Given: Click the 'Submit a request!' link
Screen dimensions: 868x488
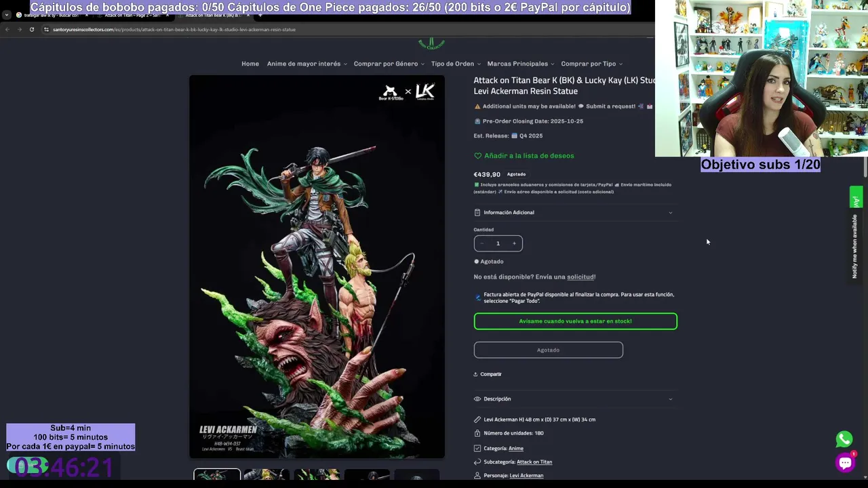Looking at the screenshot, I should pyautogui.click(x=610, y=106).
